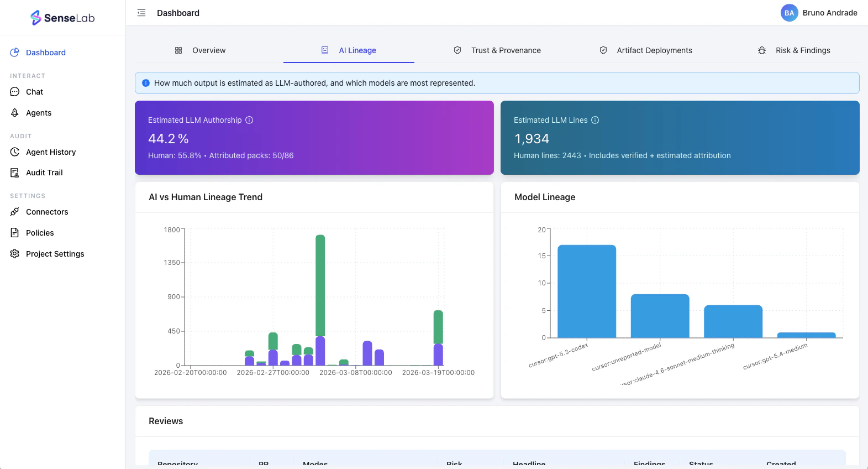Open the Bruno Andrade user menu
Viewport: 868px width, 469px height.
point(829,13)
